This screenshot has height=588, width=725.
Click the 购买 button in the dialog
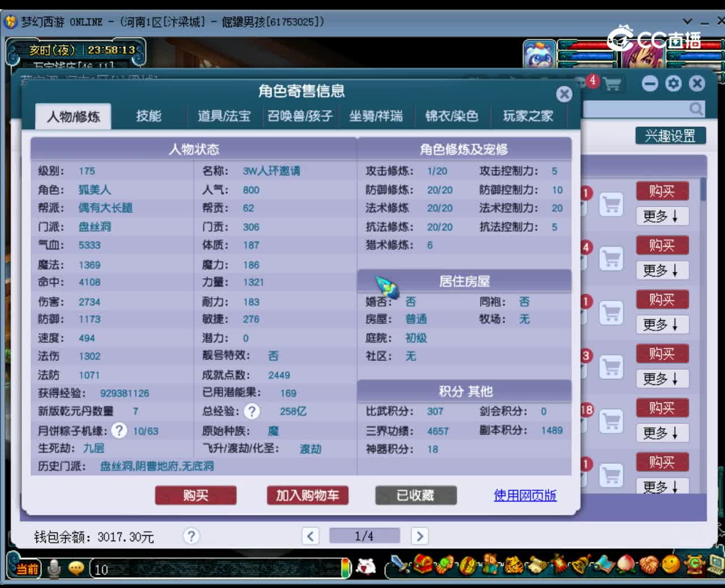[x=195, y=496]
